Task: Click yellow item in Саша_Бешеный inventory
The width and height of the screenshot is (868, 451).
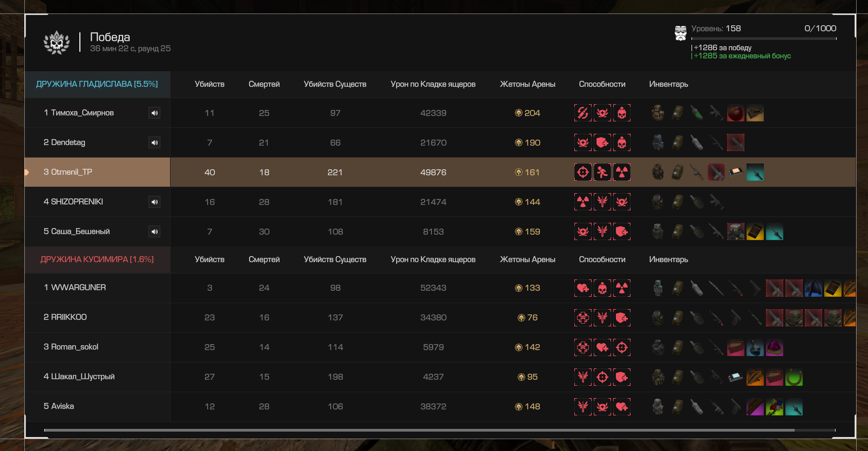Action: (x=755, y=231)
